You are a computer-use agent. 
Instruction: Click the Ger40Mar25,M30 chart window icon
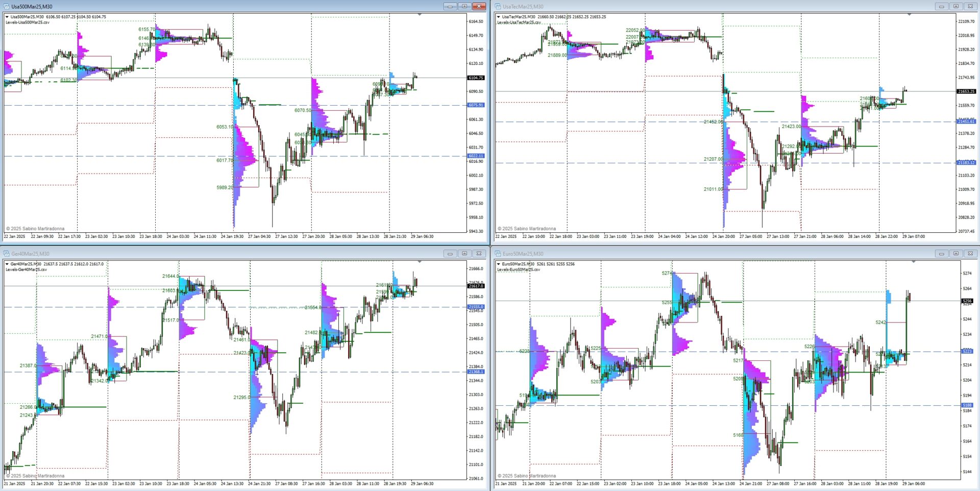pyautogui.click(x=6, y=254)
